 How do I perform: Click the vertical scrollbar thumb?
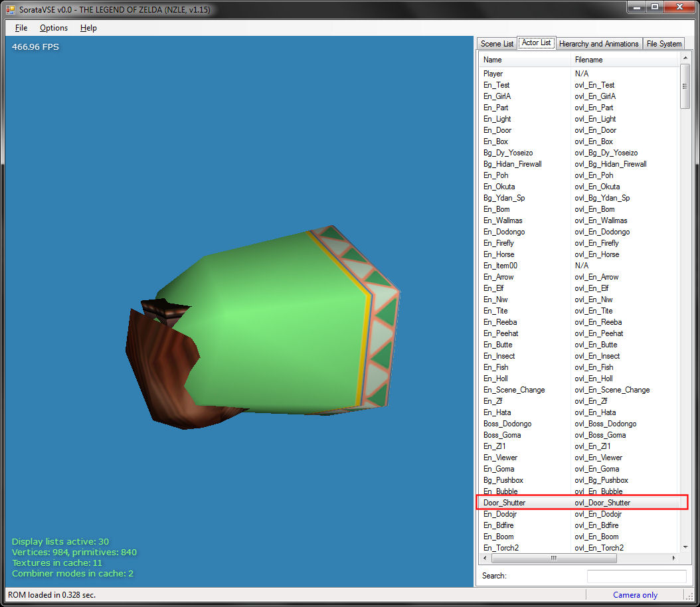coord(685,86)
